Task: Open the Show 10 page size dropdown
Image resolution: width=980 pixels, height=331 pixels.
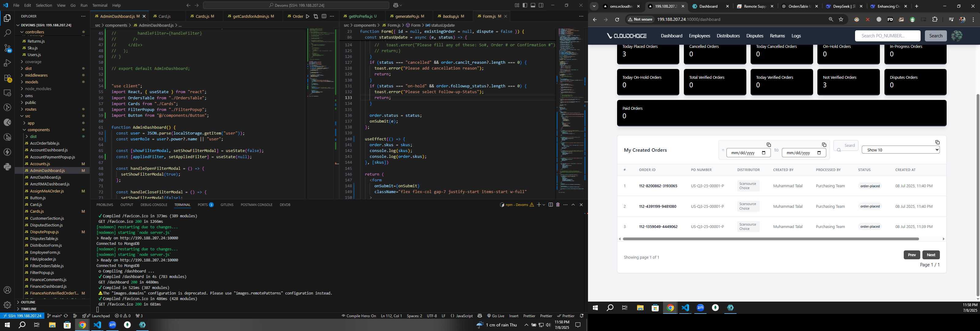Action: pos(900,150)
